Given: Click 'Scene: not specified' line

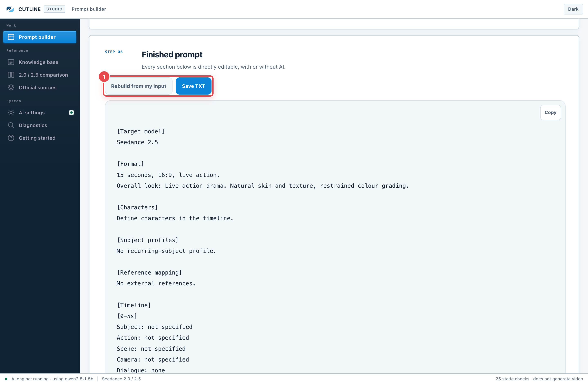Looking at the screenshot, I should tap(151, 349).
